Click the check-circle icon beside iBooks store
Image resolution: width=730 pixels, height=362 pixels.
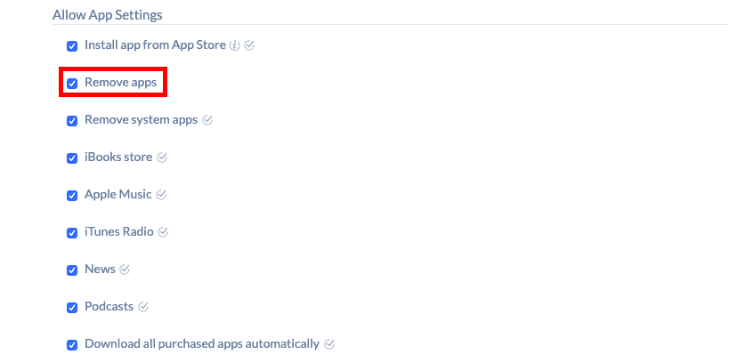(162, 158)
